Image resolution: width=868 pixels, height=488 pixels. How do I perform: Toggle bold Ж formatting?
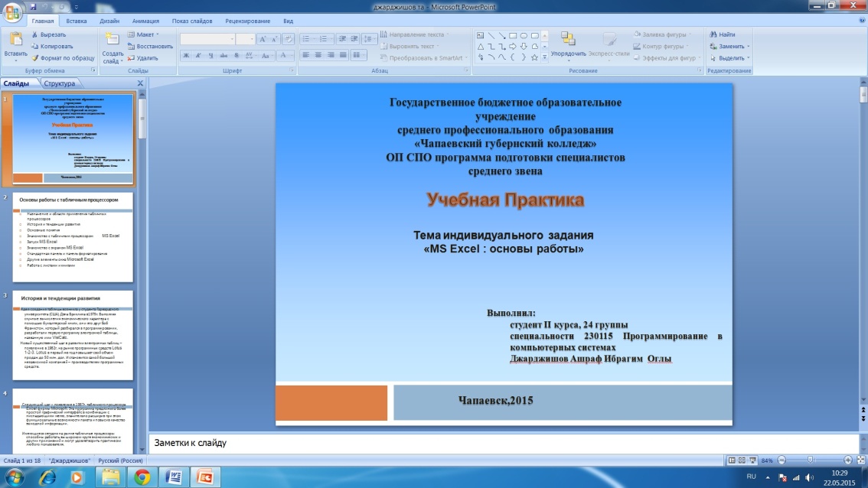[x=186, y=55]
